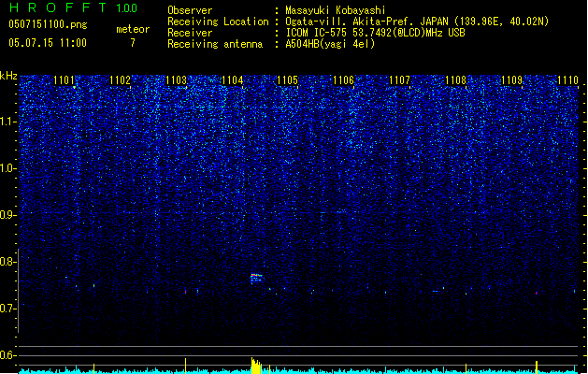Viewport: 588px width, 374px height.
Task: Click the observer name Masayuki Kobayashi
Action: (x=336, y=10)
